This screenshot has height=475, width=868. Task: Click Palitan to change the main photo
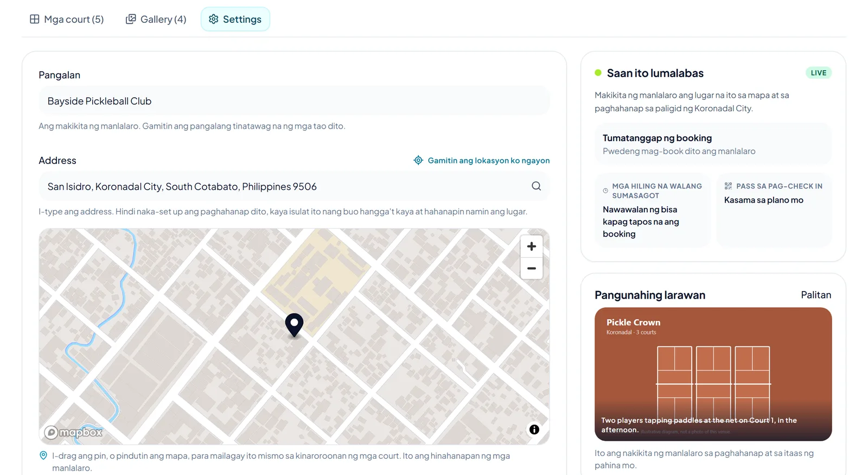[x=816, y=295]
